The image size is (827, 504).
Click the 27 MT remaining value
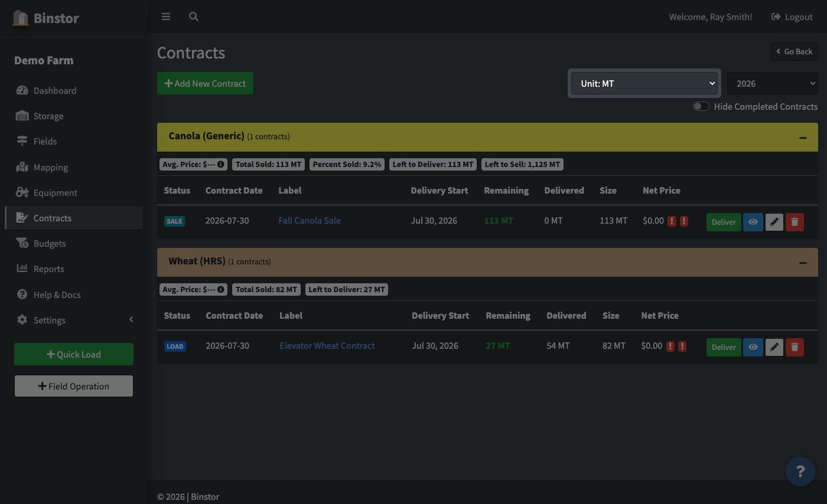498,345
